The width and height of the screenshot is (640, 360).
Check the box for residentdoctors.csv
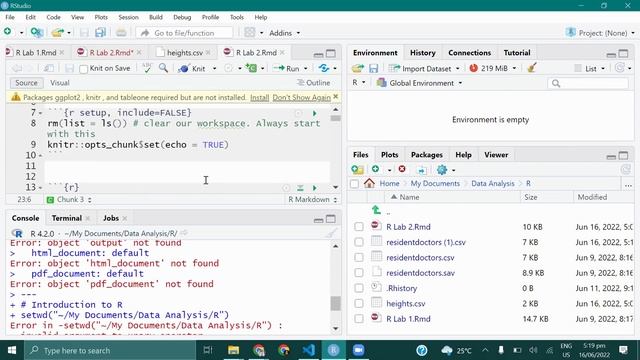coord(359,258)
